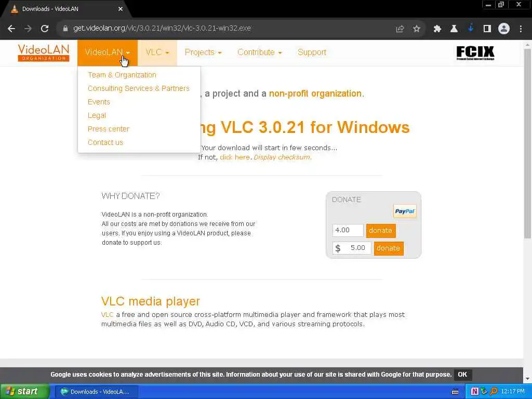Click the Chrome labs flask icon

click(x=454, y=29)
